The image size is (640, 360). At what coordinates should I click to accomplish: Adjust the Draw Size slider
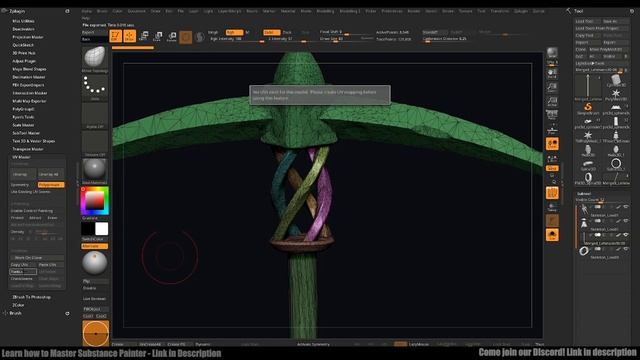tap(346, 39)
